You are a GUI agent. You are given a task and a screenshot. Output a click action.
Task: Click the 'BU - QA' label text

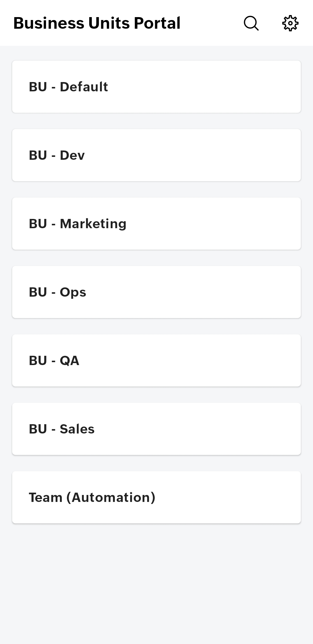click(54, 361)
